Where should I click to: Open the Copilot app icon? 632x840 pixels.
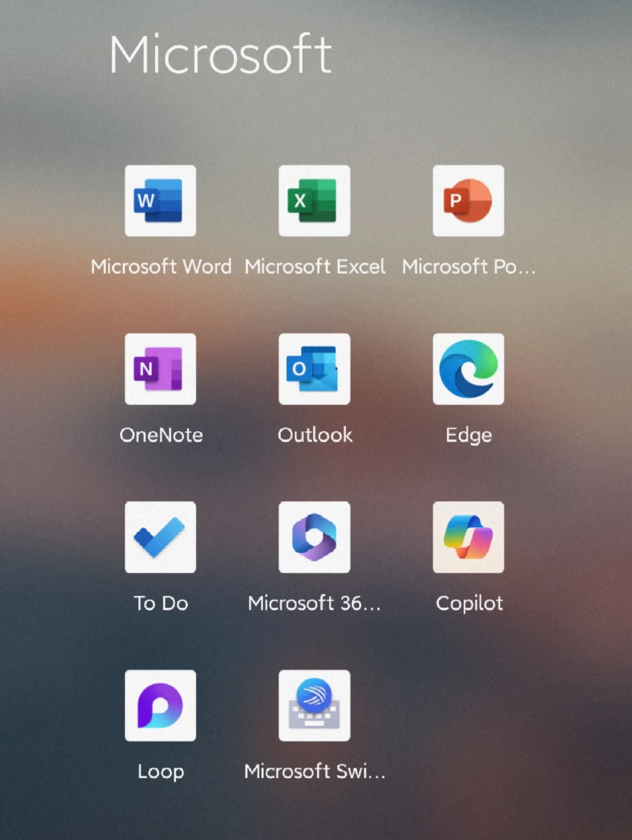point(468,537)
